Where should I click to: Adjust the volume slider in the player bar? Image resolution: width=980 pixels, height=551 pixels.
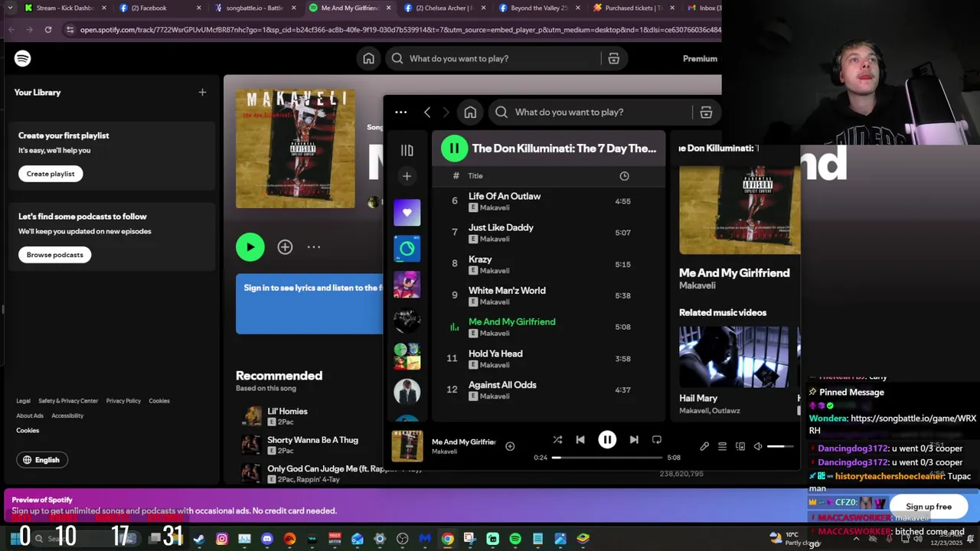coord(780,446)
